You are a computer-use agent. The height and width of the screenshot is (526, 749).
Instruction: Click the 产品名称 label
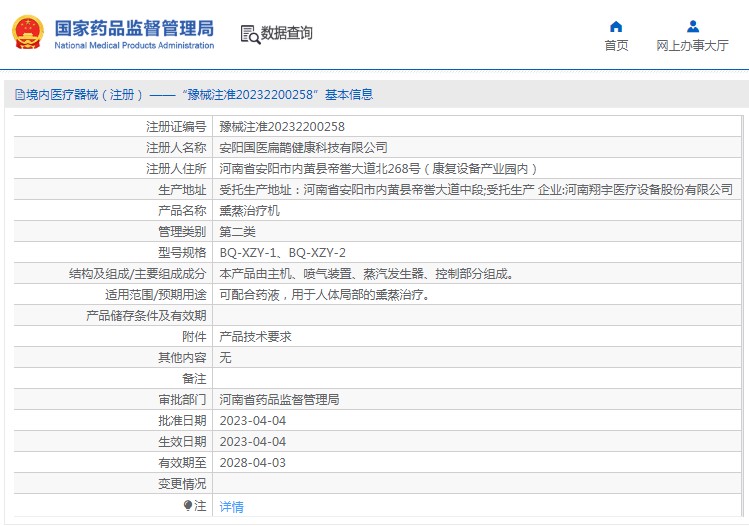182,211
